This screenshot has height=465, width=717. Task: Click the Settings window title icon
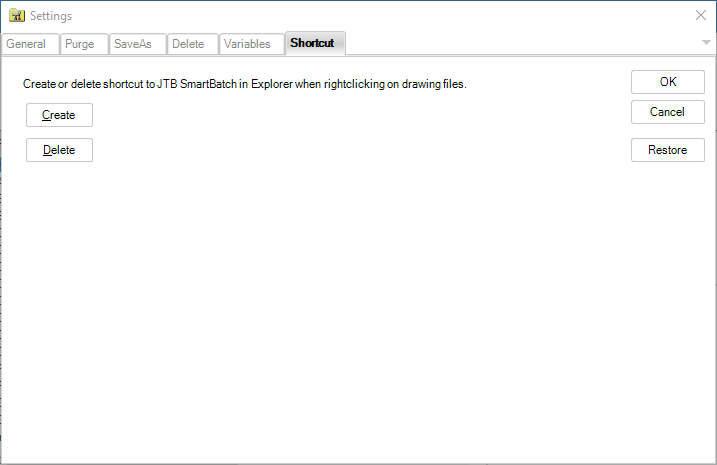tap(17, 15)
